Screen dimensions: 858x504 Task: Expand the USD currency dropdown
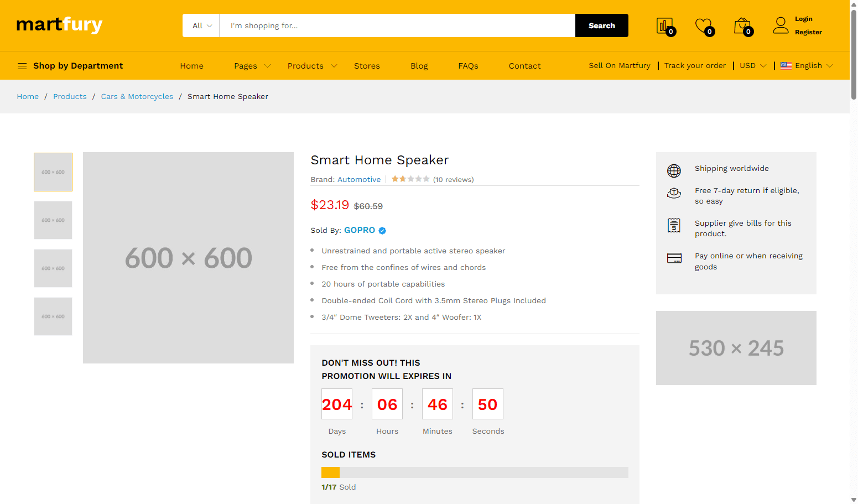click(753, 66)
